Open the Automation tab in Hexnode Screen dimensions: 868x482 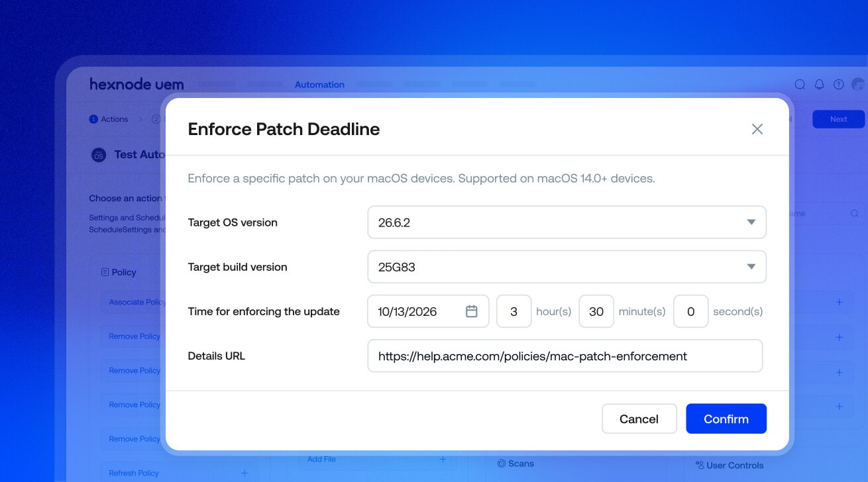coord(319,85)
